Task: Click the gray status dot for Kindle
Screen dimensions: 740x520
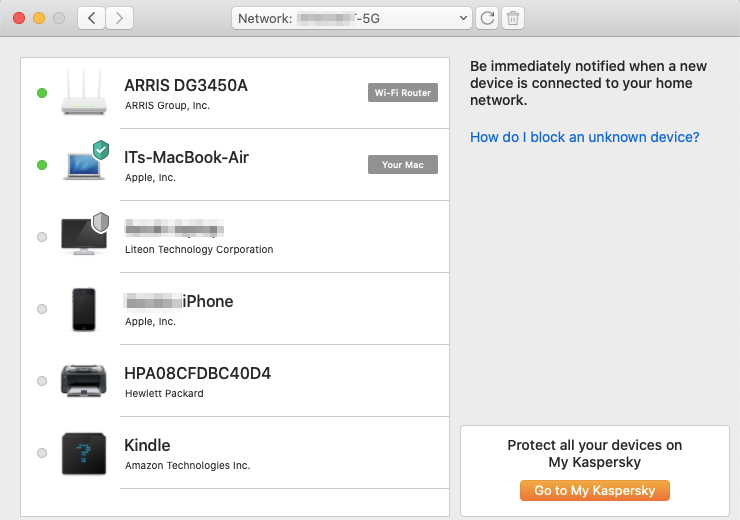Action: [x=42, y=453]
